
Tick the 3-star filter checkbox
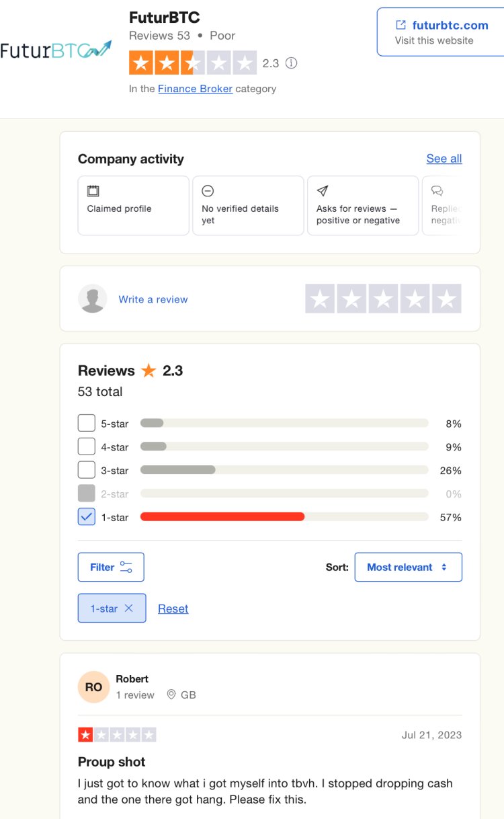[x=87, y=470]
